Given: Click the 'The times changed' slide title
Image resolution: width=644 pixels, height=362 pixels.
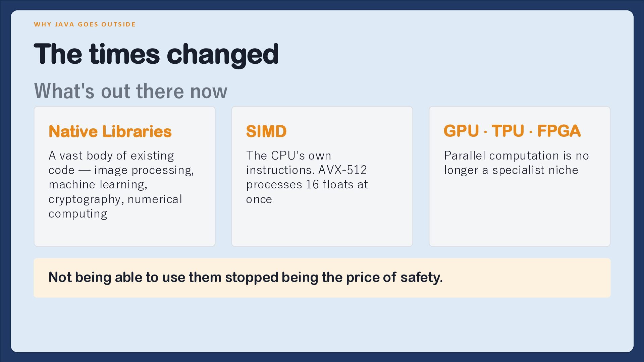Looking at the screenshot, I should [x=156, y=54].
